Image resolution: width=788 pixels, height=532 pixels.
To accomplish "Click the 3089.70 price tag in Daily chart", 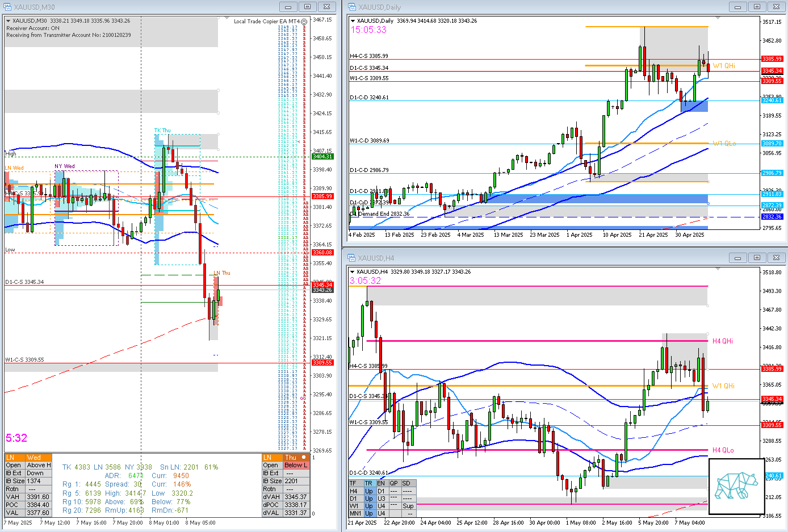I will click(x=772, y=144).
